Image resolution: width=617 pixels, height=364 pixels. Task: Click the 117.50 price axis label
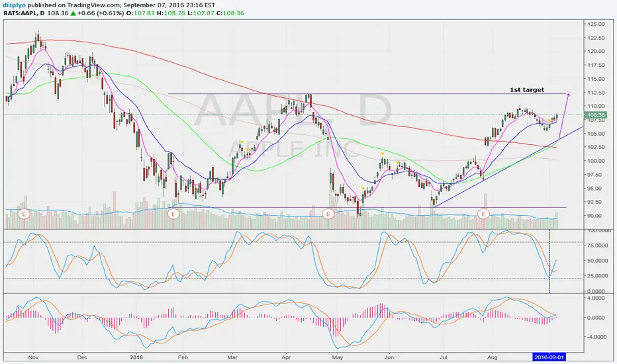point(596,65)
